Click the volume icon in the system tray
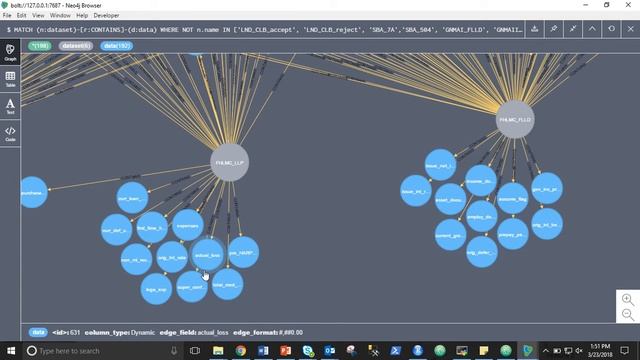The image size is (640, 360). coord(579,351)
